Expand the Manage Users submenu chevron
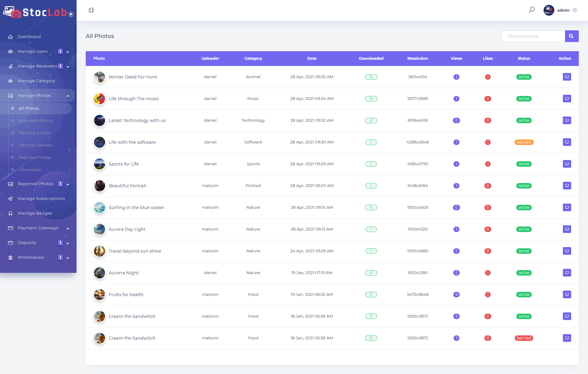The height and width of the screenshot is (374, 588). click(x=68, y=52)
